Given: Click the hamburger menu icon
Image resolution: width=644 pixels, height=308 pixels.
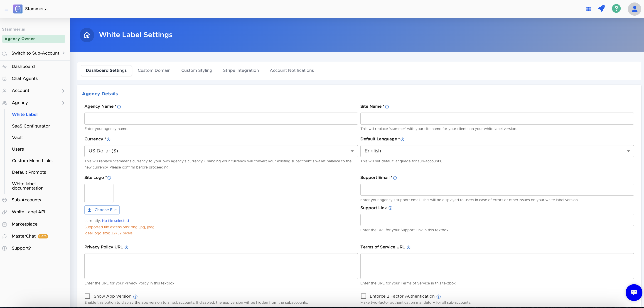Looking at the screenshot, I should [7, 9].
